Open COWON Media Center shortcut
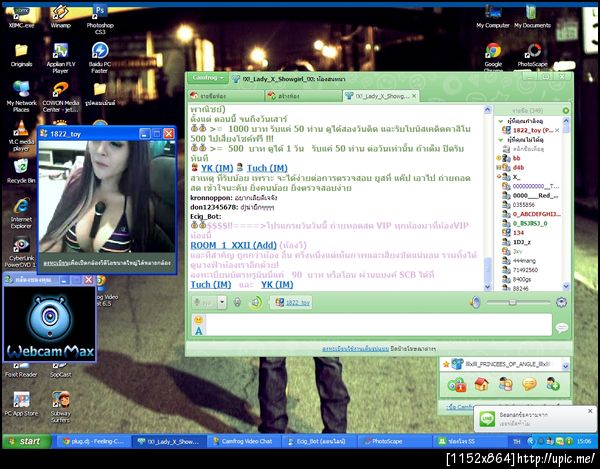 (x=60, y=97)
